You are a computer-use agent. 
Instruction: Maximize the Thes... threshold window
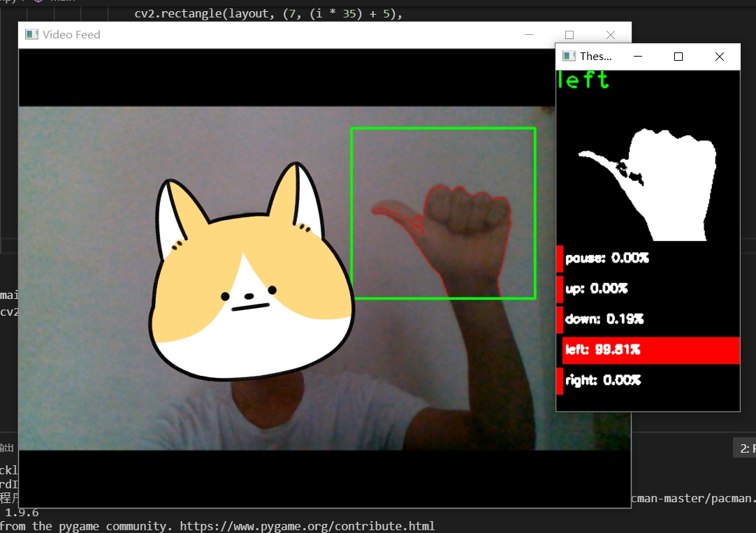coord(678,57)
